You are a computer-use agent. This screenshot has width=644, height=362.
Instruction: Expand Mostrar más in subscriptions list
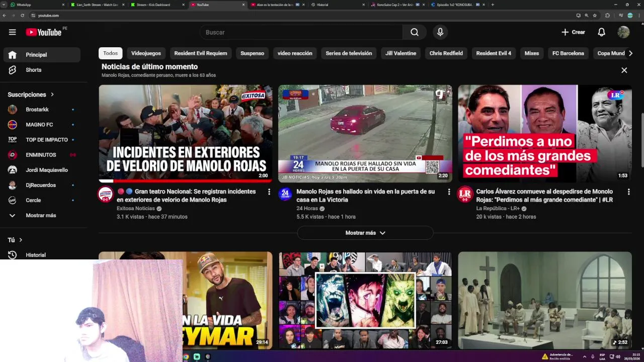42,215
